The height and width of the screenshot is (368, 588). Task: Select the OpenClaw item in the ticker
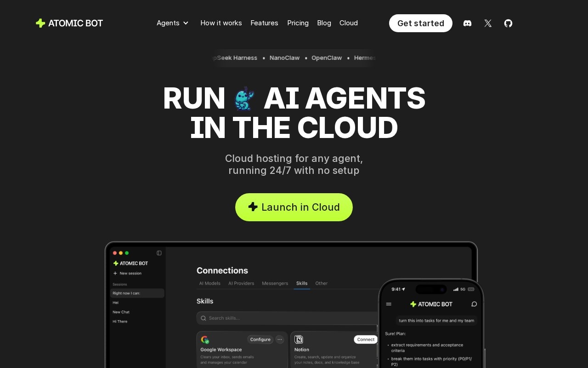tap(327, 58)
